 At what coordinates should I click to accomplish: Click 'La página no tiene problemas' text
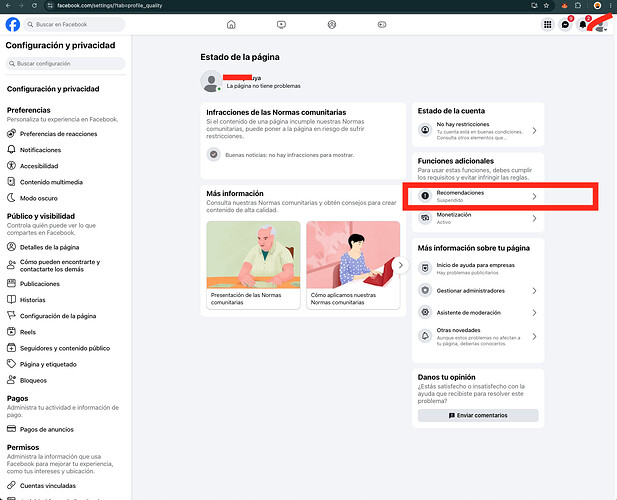(x=263, y=86)
